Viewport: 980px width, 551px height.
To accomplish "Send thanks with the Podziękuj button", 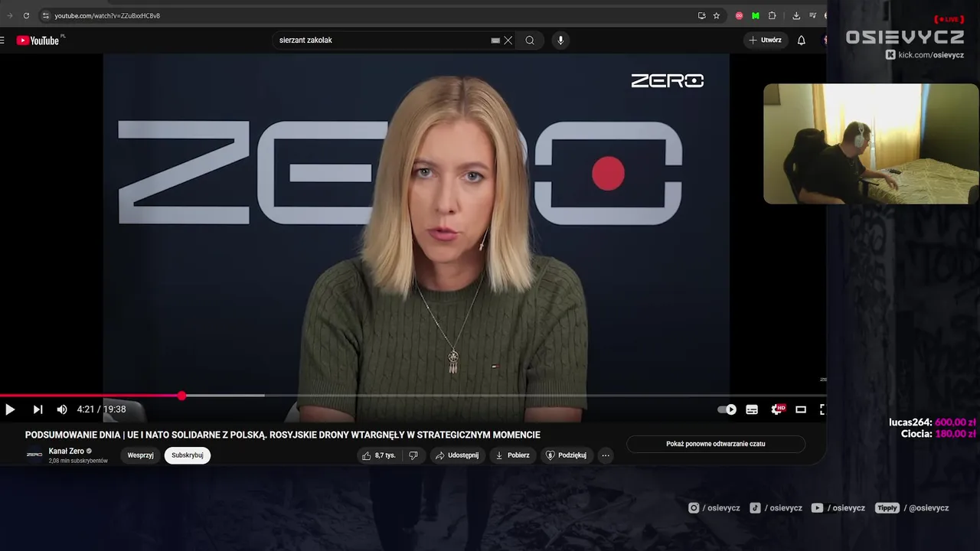I will point(566,455).
